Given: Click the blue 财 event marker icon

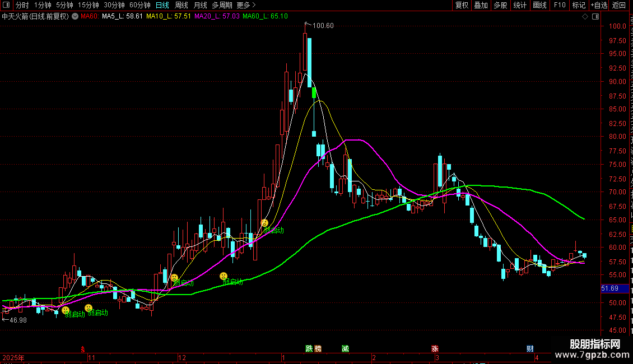Looking at the screenshot, I should click(x=530, y=348).
